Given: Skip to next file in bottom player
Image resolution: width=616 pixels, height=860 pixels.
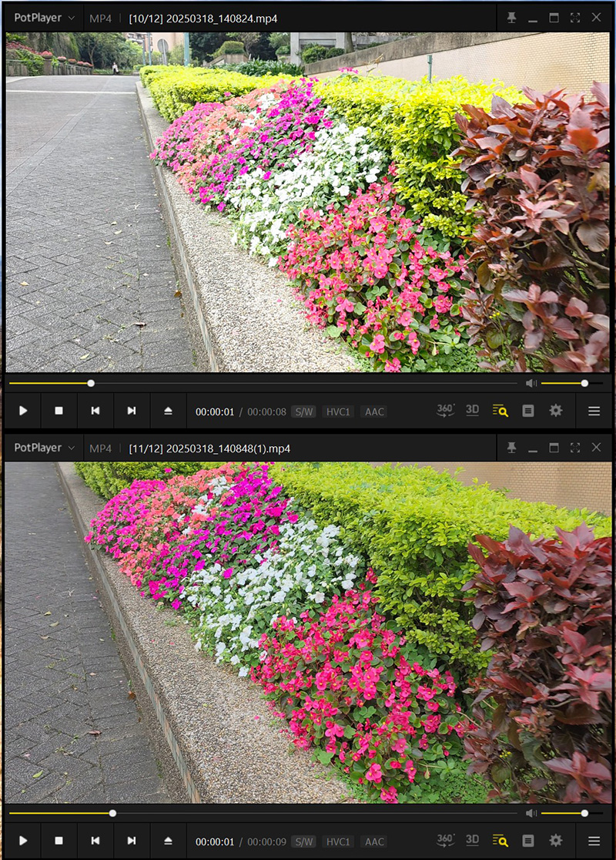Looking at the screenshot, I should [x=132, y=841].
